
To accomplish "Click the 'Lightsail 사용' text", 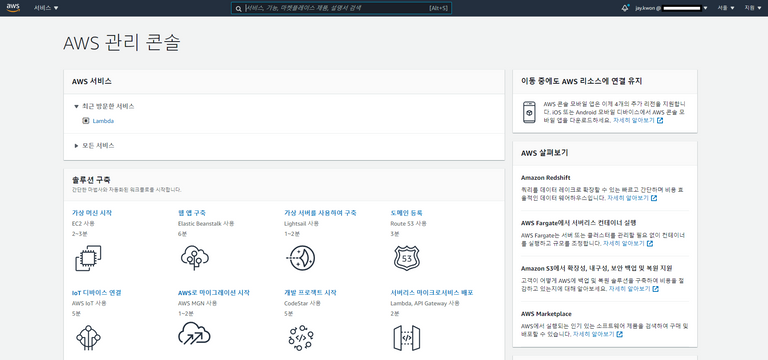I will pyautogui.click(x=302, y=223).
